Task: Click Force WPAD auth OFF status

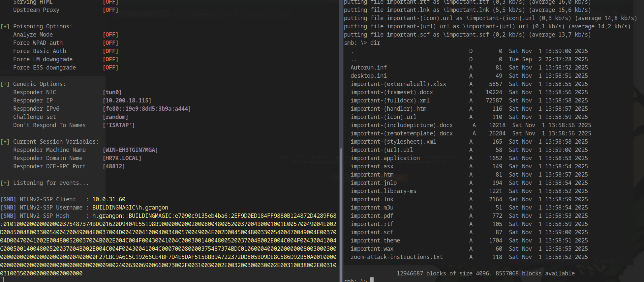Action: coord(110,43)
